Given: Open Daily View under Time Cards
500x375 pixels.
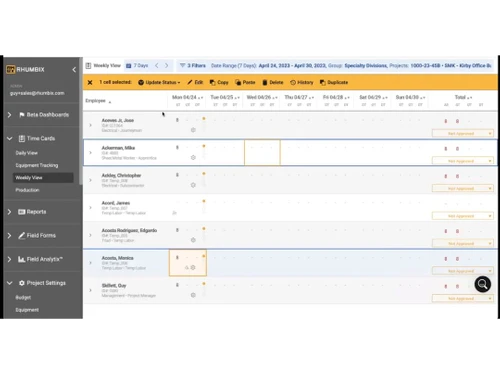Looking at the screenshot, I should point(27,153).
